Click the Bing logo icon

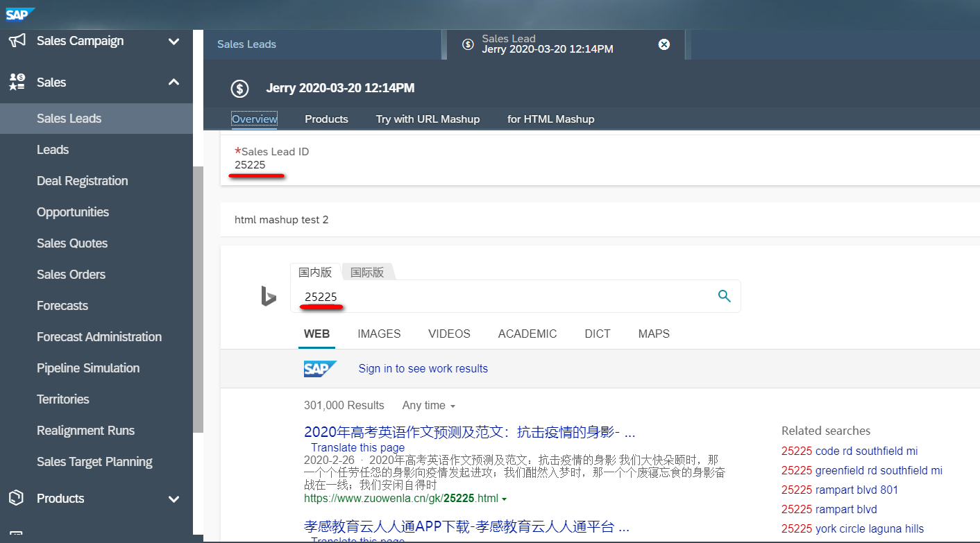269,296
